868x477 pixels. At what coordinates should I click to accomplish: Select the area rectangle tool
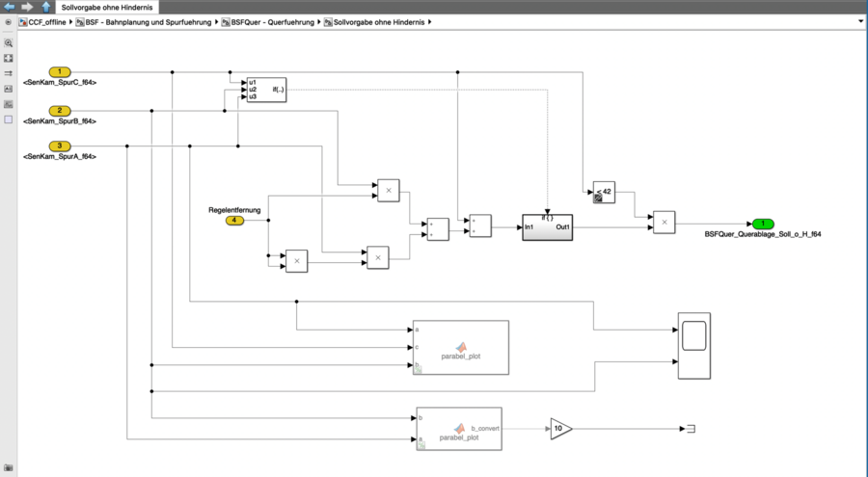coord(9,119)
